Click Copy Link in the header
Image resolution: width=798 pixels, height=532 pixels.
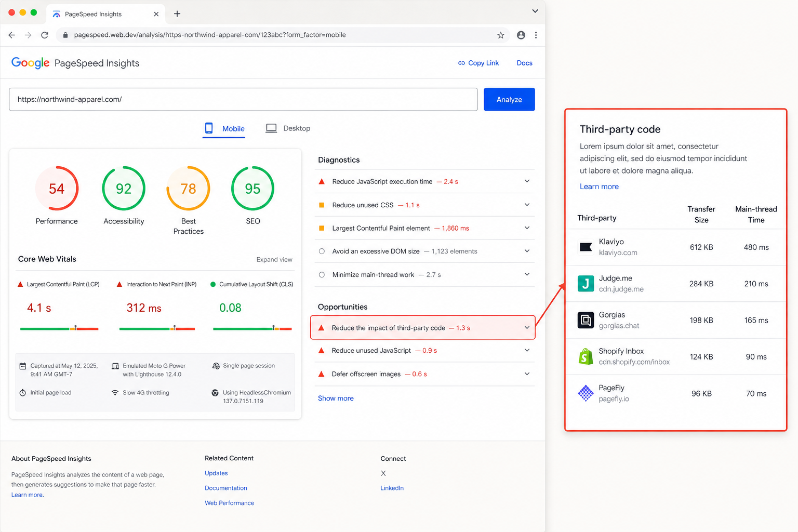[478, 63]
